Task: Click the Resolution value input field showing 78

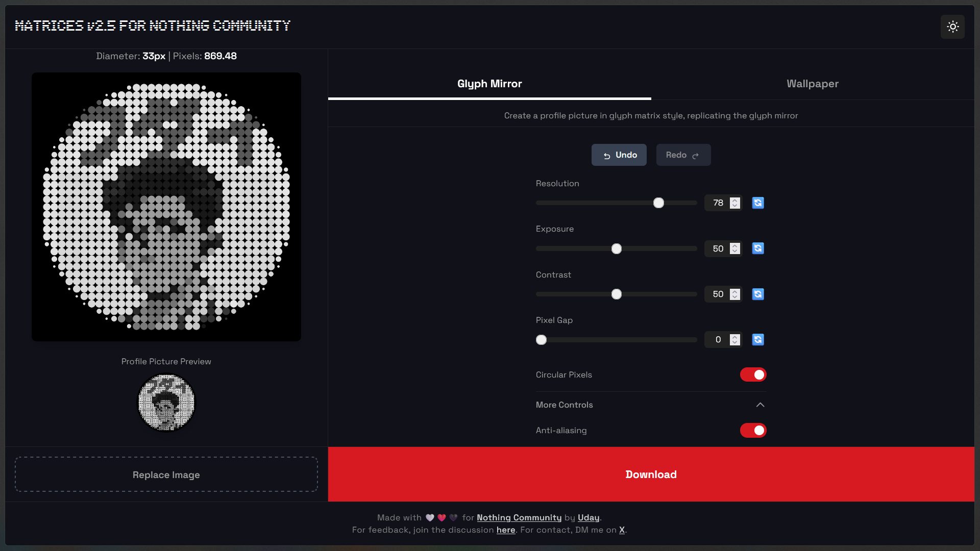Action: click(x=719, y=203)
